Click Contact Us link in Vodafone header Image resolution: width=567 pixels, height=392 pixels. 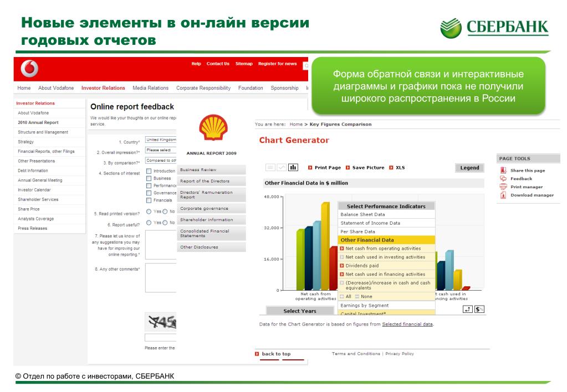click(218, 64)
